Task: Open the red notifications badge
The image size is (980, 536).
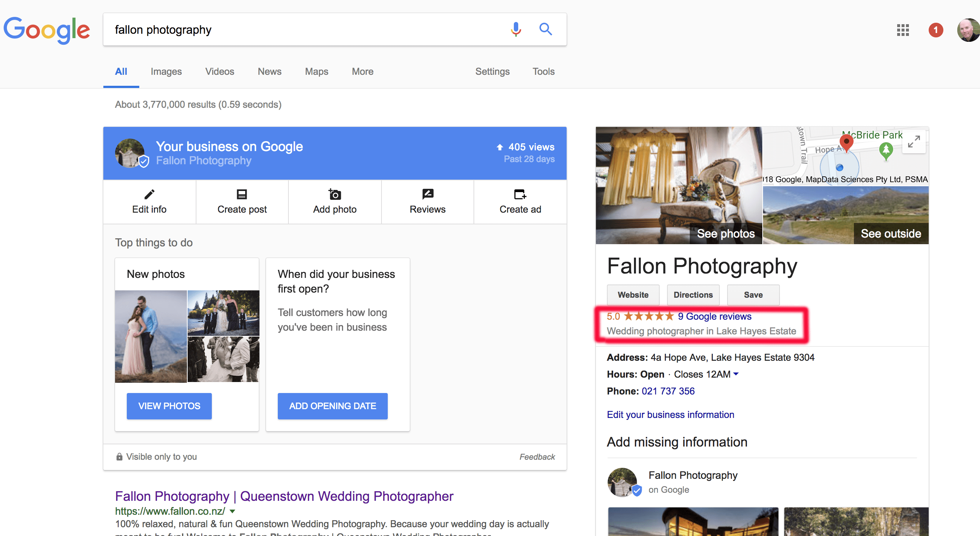Action: (x=936, y=30)
